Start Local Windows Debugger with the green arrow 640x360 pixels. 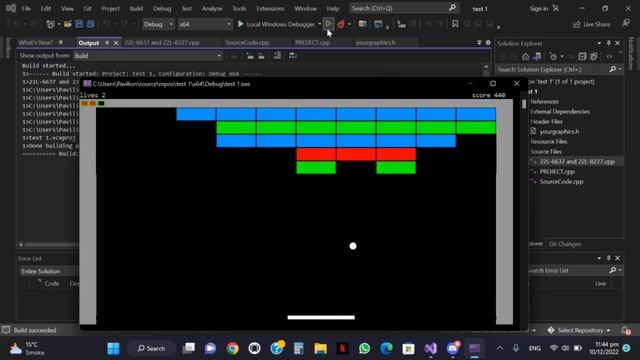[x=240, y=24]
